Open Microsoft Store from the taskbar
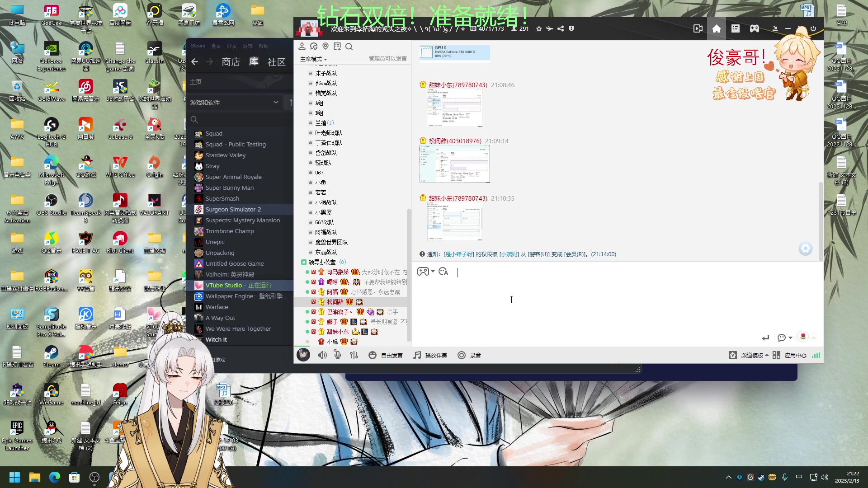868x488 pixels. click(x=75, y=477)
